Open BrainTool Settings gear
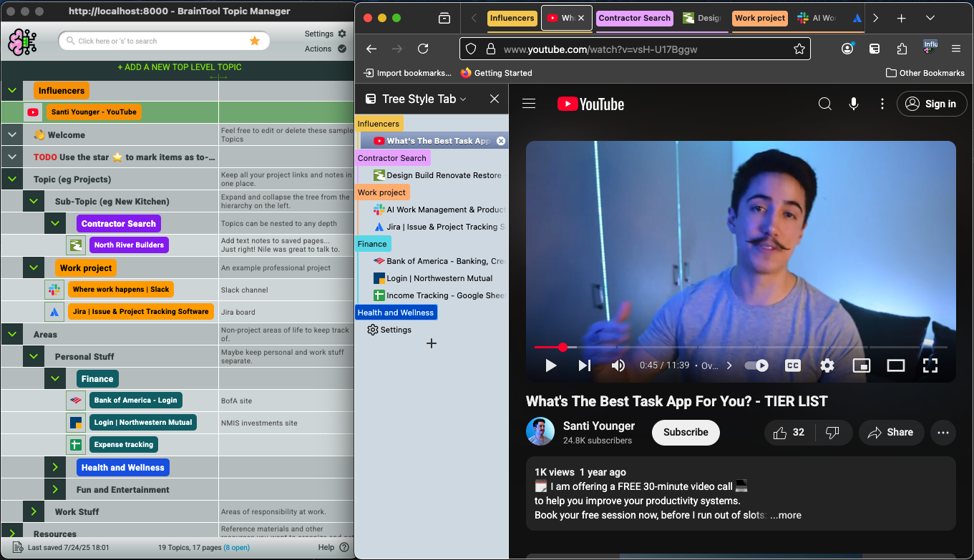974x560 pixels. [342, 34]
